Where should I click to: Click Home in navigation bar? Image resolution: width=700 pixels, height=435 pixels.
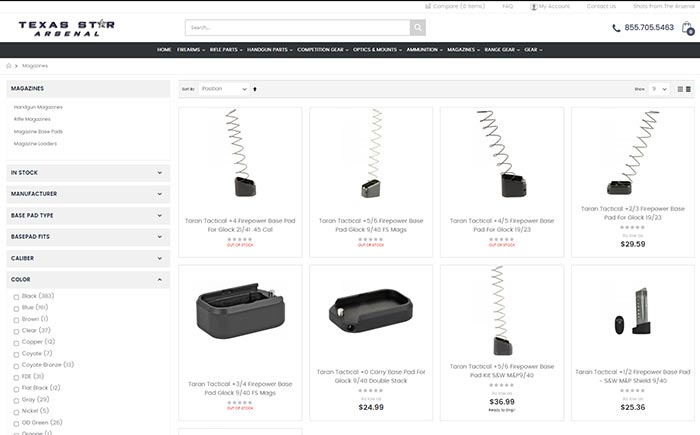pos(164,50)
